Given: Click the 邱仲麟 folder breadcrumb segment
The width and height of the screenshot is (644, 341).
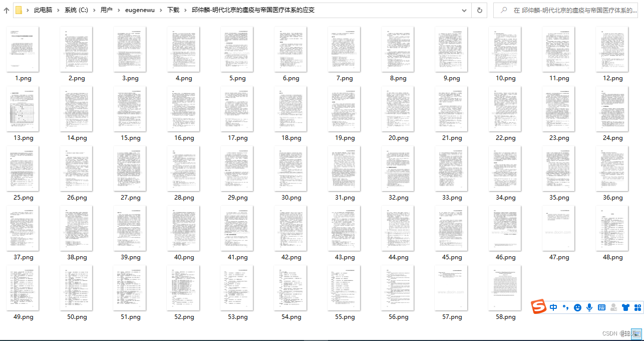Looking at the screenshot, I should pyautogui.click(x=253, y=10).
